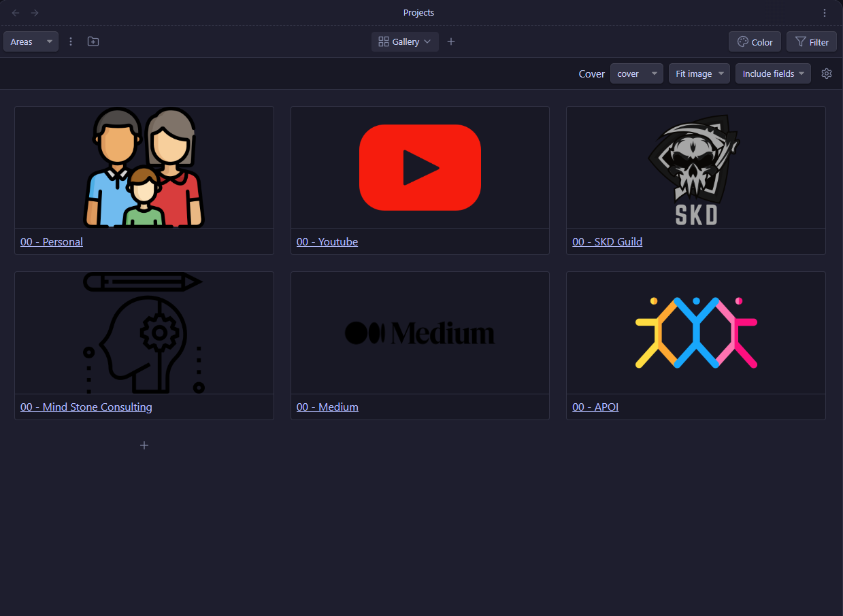Add a new view with plus icon
The height and width of the screenshot is (616, 843).
451,41
